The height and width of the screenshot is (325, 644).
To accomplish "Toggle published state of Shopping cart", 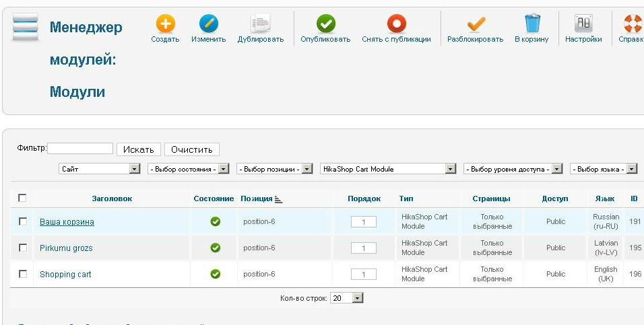I will pos(215,274).
